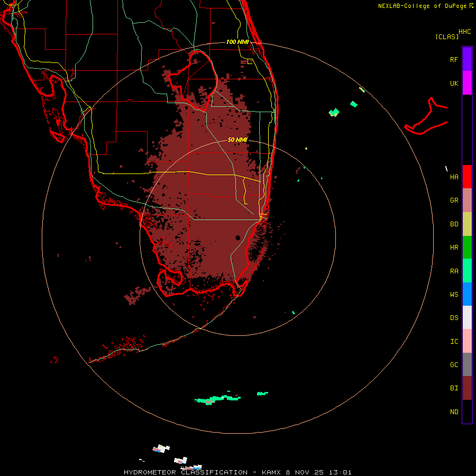
Task: Click the 'BD' legend label
Action: tap(454, 224)
